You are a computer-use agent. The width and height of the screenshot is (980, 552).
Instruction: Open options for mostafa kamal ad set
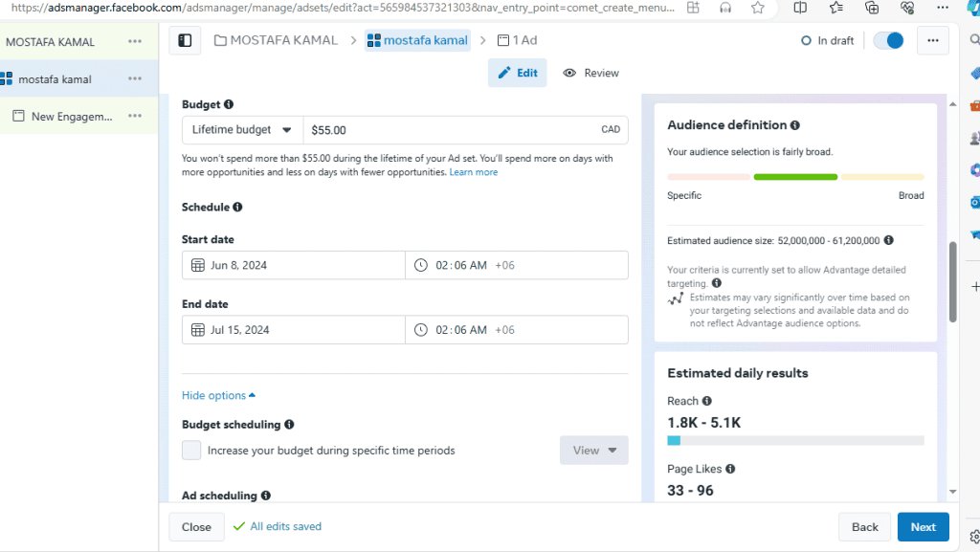coord(135,78)
